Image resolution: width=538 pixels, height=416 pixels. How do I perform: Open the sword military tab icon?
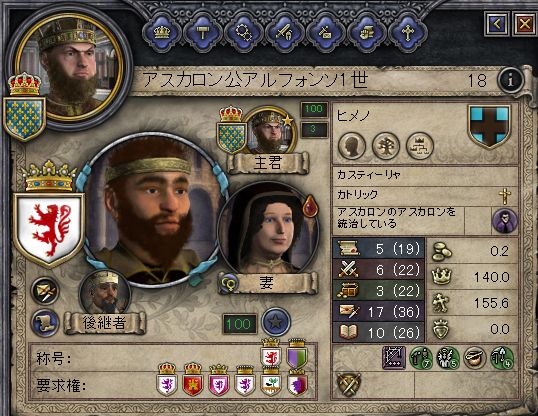pyautogui.click(x=284, y=33)
